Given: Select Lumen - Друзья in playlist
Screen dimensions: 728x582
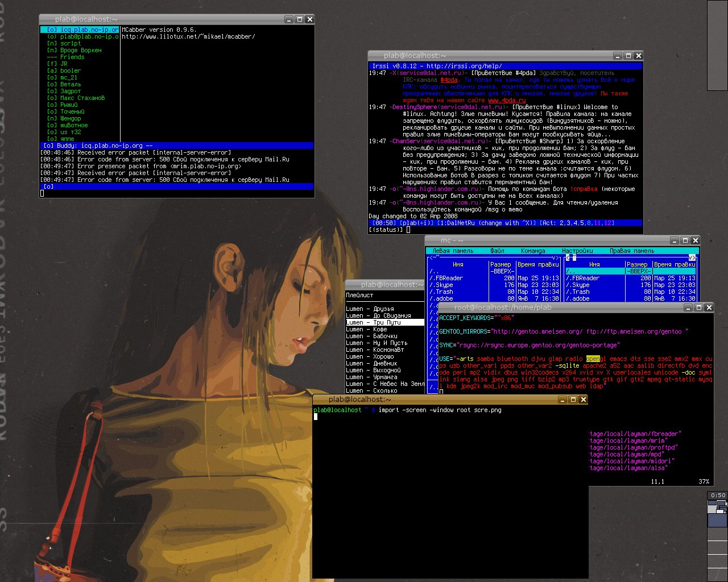Looking at the screenshot, I should [370, 309].
